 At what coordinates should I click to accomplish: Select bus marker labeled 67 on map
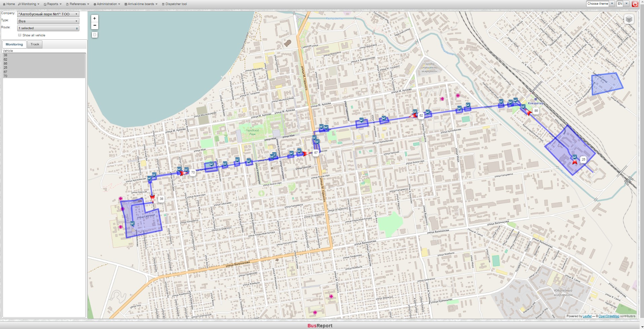click(315, 153)
